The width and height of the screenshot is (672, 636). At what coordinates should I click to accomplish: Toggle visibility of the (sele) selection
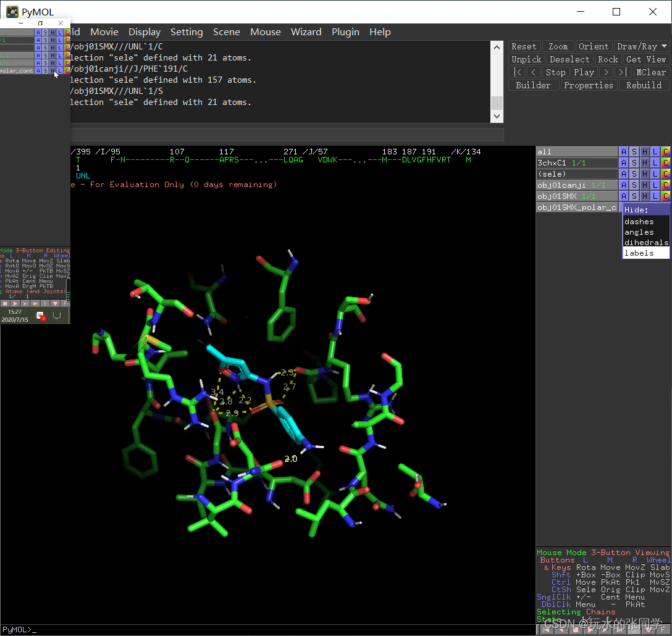pos(577,174)
